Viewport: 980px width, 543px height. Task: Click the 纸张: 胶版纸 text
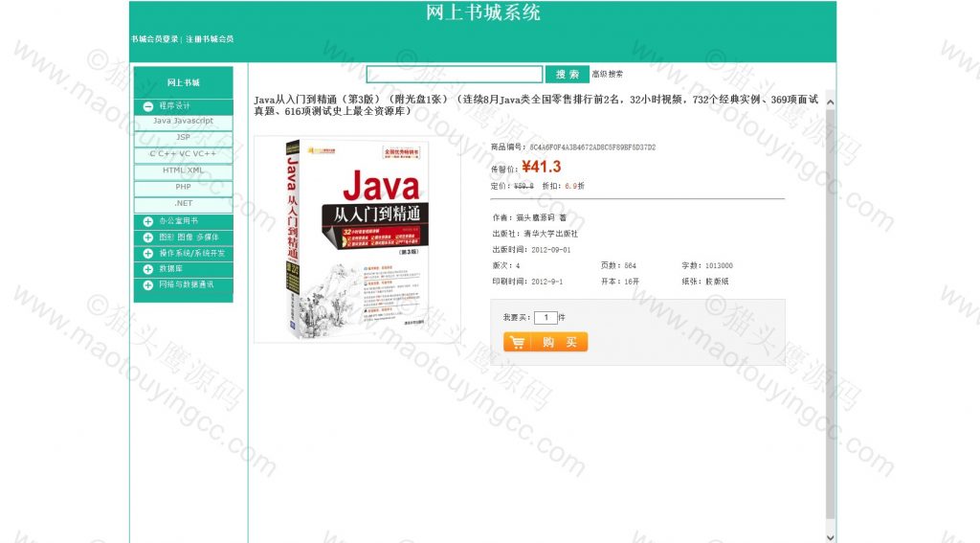[x=705, y=282]
